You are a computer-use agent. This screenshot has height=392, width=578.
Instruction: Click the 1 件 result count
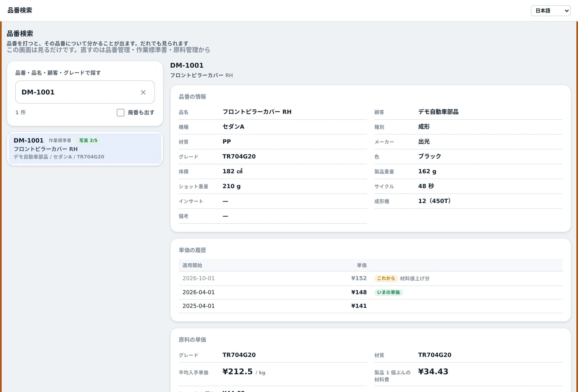click(x=21, y=113)
